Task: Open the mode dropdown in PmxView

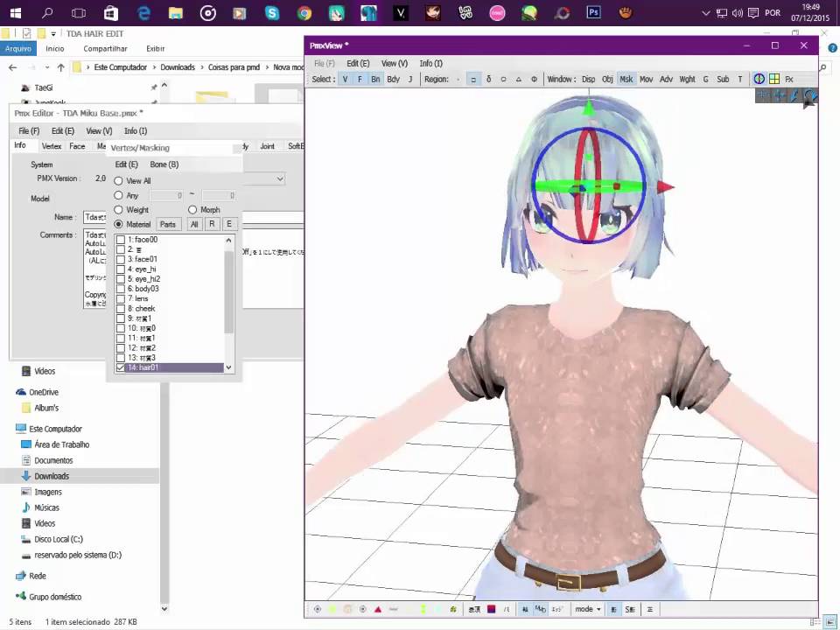Action: point(588,609)
